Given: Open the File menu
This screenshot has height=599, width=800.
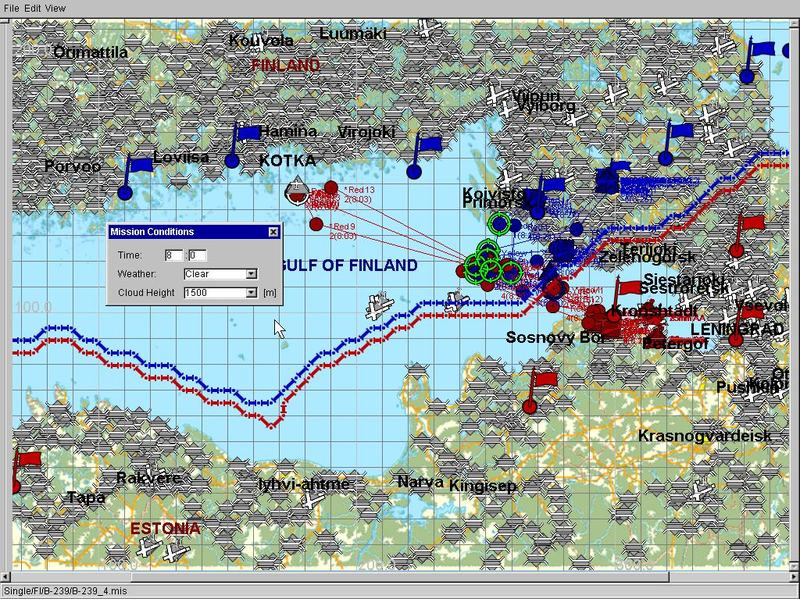Looking at the screenshot, I should pyautogui.click(x=11, y=8).
